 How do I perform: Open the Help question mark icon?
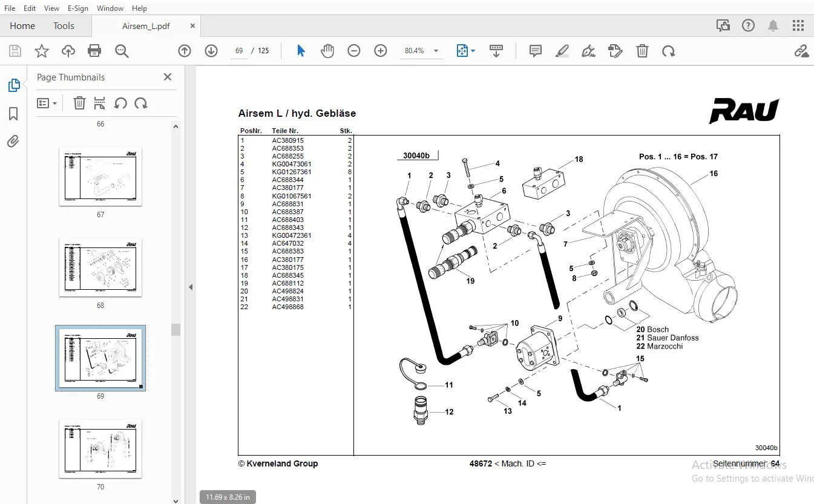(749, 25)
